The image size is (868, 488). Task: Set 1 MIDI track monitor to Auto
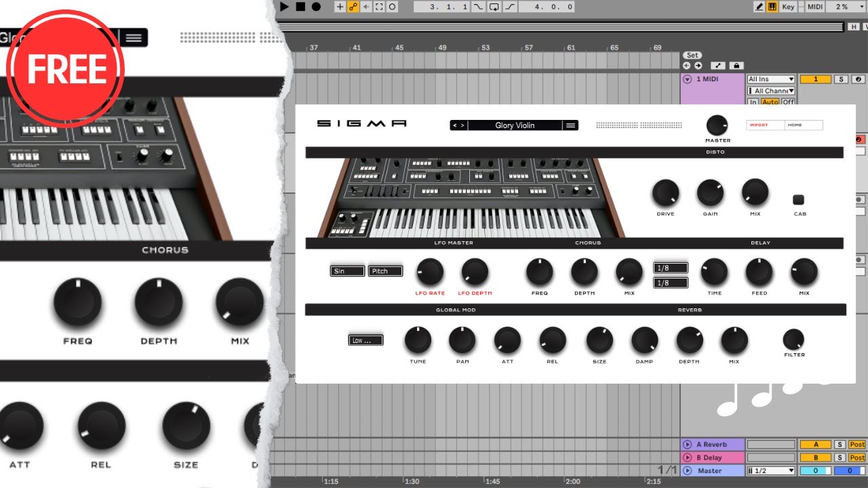tap(770, 102)
